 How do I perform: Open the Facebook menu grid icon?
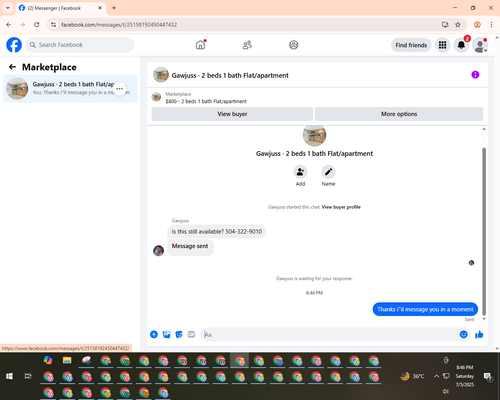[x=442, y=45]
